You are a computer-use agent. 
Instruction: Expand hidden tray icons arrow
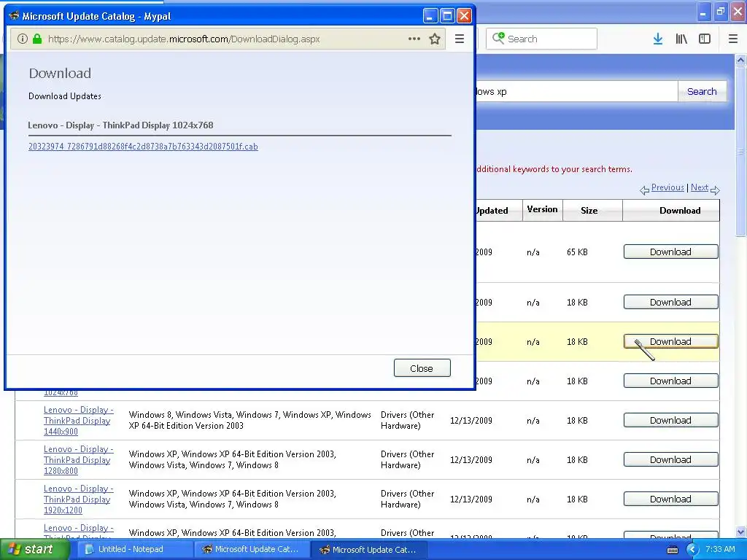(692, 550)
